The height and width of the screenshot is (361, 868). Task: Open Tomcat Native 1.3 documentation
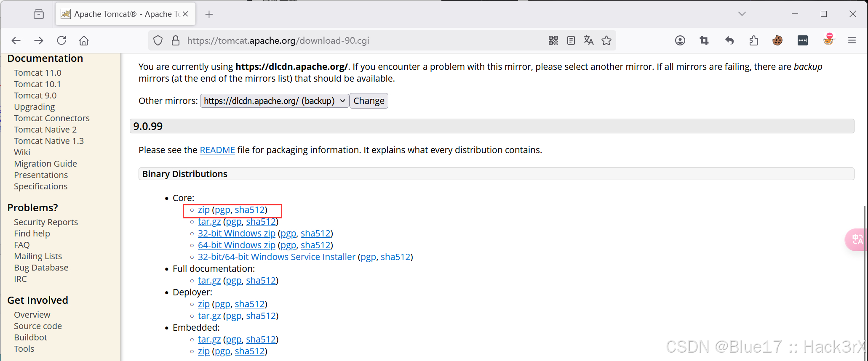49,141
